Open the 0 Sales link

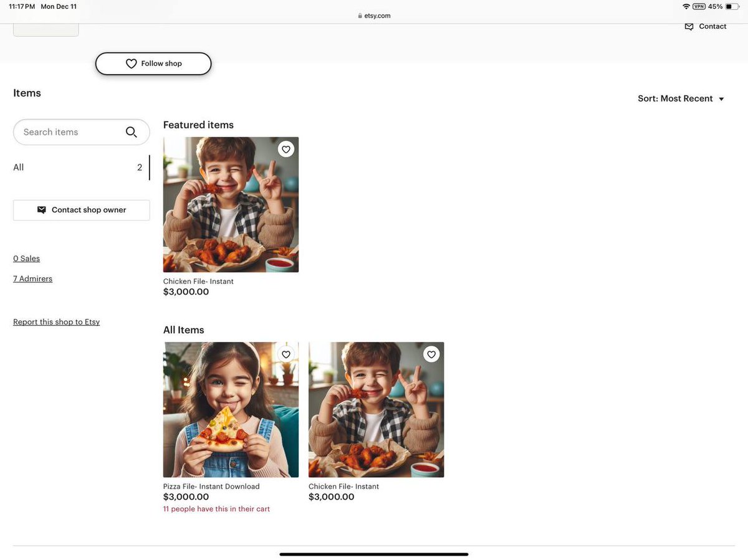point(26,259)
